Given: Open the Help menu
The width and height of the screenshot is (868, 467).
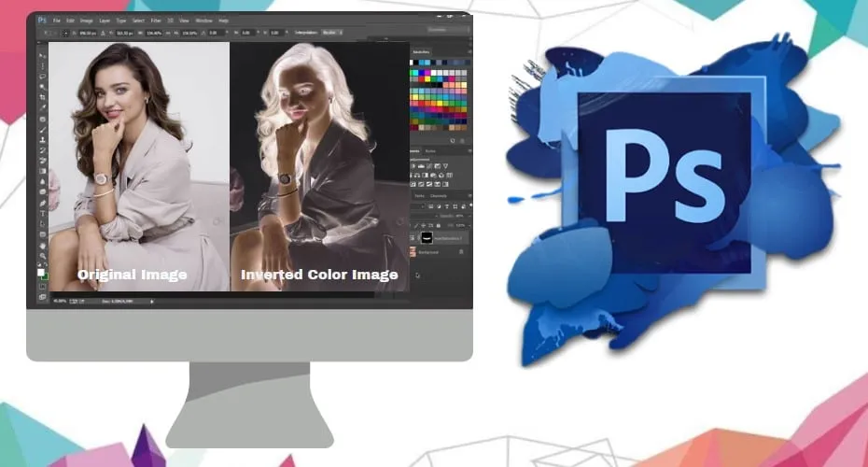Looking at the screenshot, I should point(224,21).
